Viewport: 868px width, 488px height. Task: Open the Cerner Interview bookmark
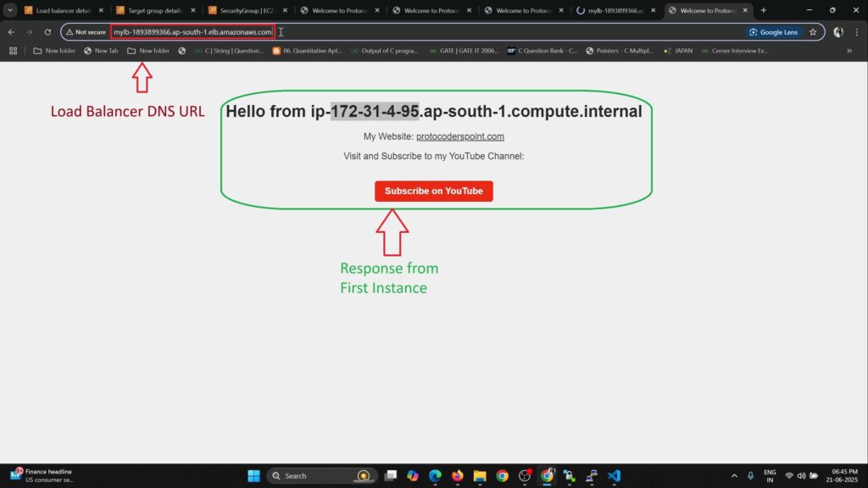point(734,50)
